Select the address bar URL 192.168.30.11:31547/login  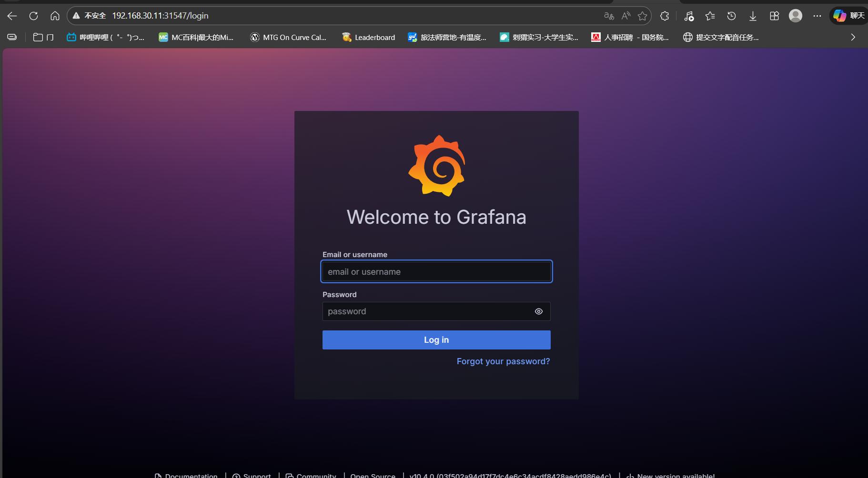click(x=160, y=16)
